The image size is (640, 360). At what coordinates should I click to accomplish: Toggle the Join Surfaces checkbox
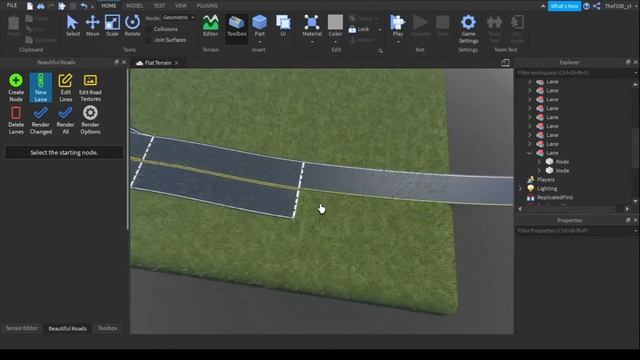[x=149, y=40]
